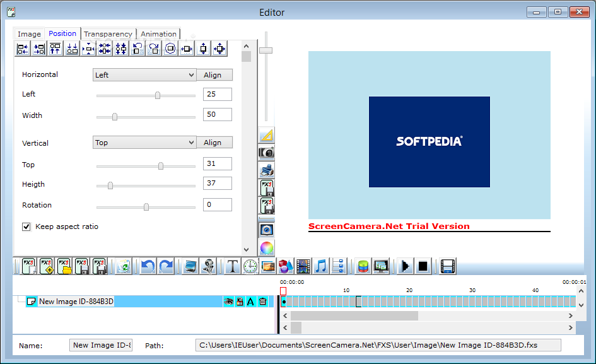Stop the timeline playback
Image resolution: width=596 pixels, height=364 pixels.
[x=423, y=266]
